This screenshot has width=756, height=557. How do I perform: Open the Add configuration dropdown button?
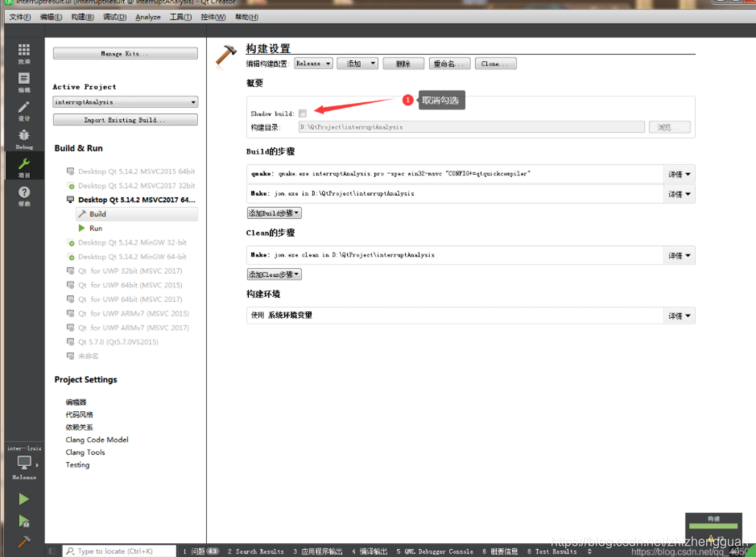pos(357,64)
